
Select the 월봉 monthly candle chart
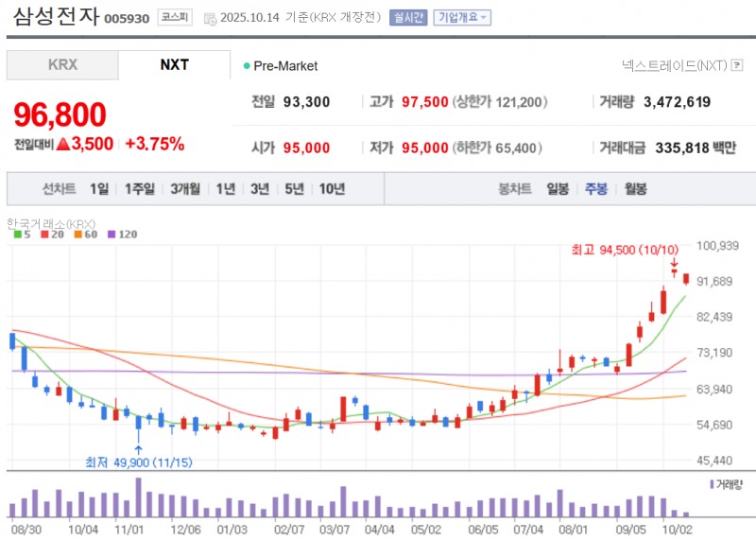(635, 188)
